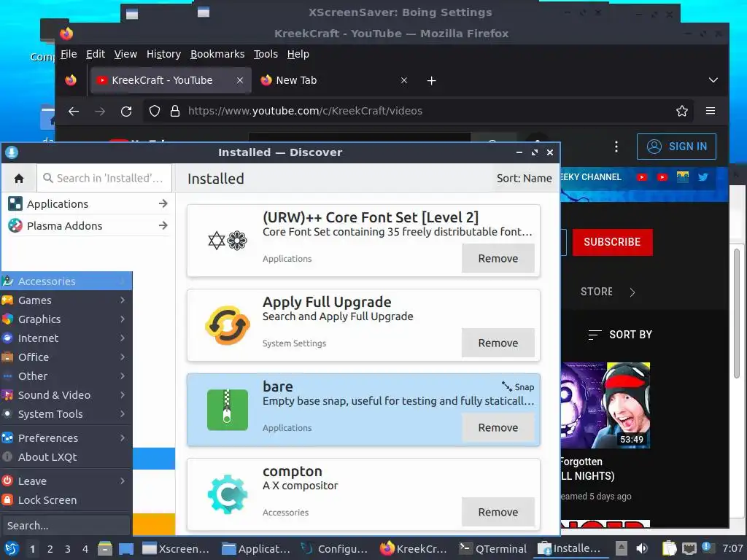Open the Firefox History menu

point(163,54)
